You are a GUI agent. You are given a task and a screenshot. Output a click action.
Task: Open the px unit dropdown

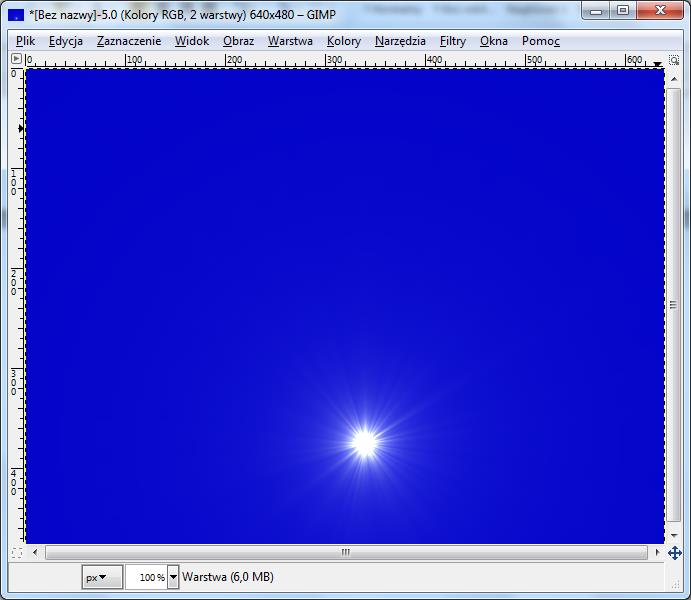[x=102, y=577]
